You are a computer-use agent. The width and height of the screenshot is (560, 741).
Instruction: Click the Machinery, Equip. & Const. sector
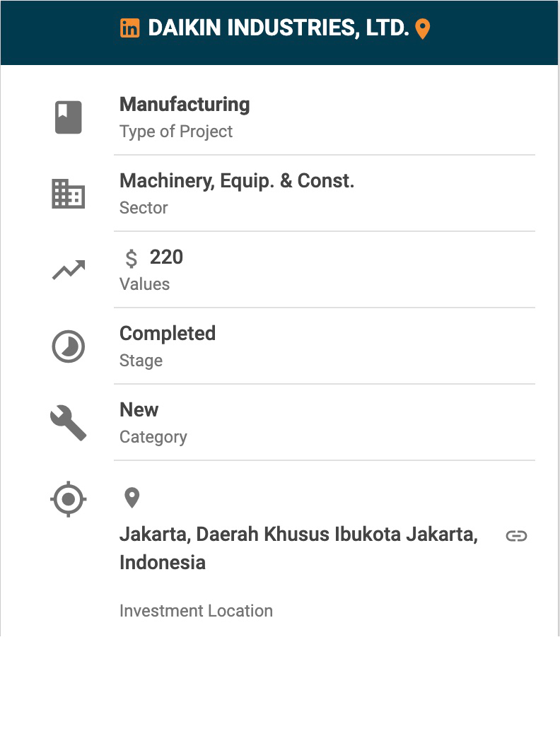coord(237,181)
